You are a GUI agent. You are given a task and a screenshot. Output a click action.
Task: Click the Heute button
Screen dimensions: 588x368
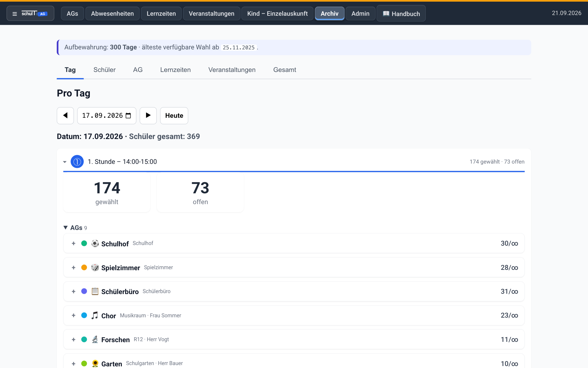174,115
